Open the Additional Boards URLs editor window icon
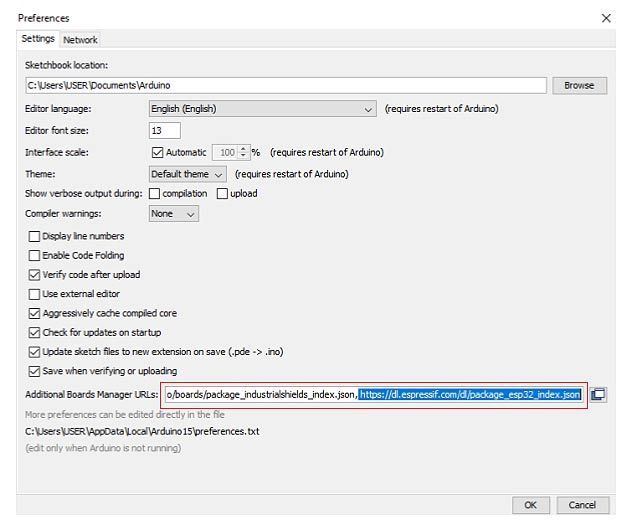 pos(598,395)
